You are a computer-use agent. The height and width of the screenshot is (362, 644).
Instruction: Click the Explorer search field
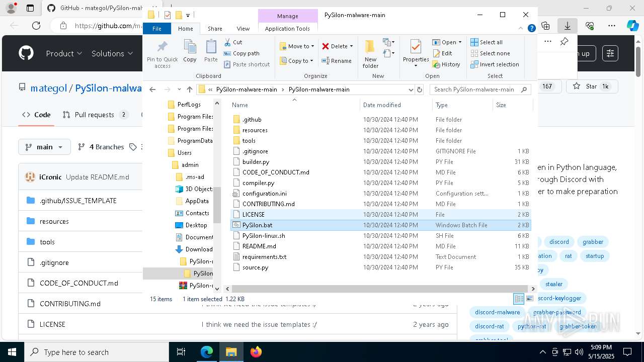coord(480,89)
